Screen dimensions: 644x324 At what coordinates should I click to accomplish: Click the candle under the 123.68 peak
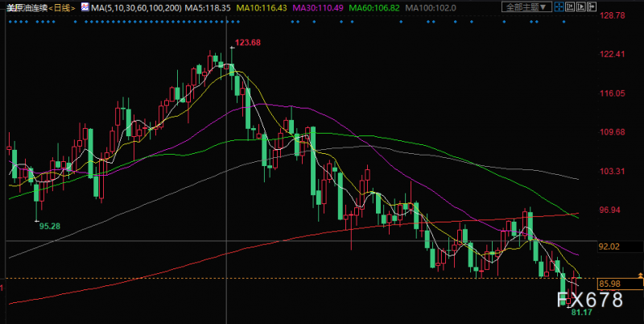click(x=232, y=68)
